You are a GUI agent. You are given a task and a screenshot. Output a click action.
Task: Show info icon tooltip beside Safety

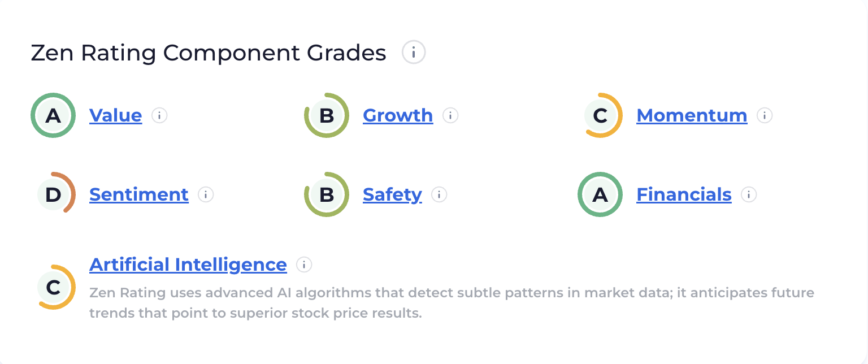click(x=439, y=195)
